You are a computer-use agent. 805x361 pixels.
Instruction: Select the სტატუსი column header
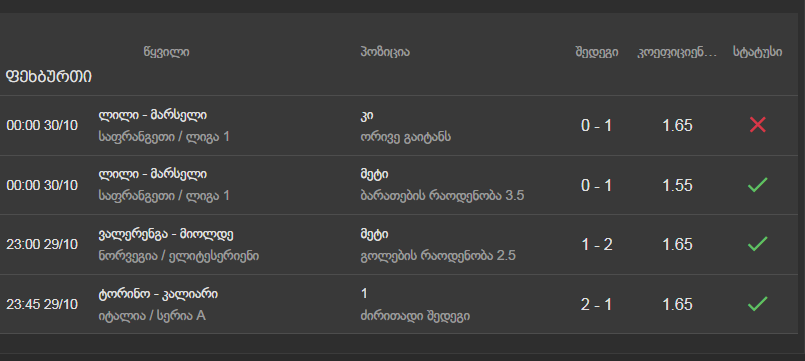757,52
